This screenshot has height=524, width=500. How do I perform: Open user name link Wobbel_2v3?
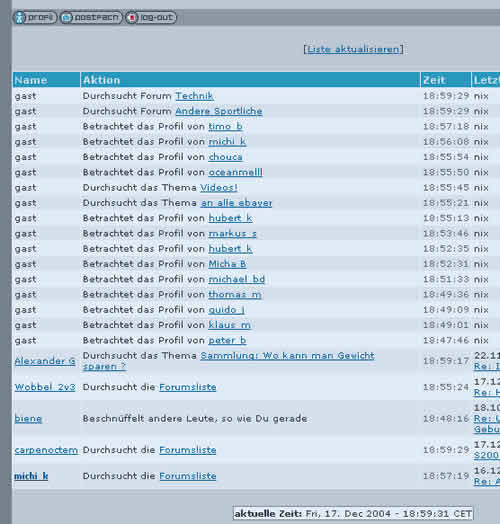point(45,387)
